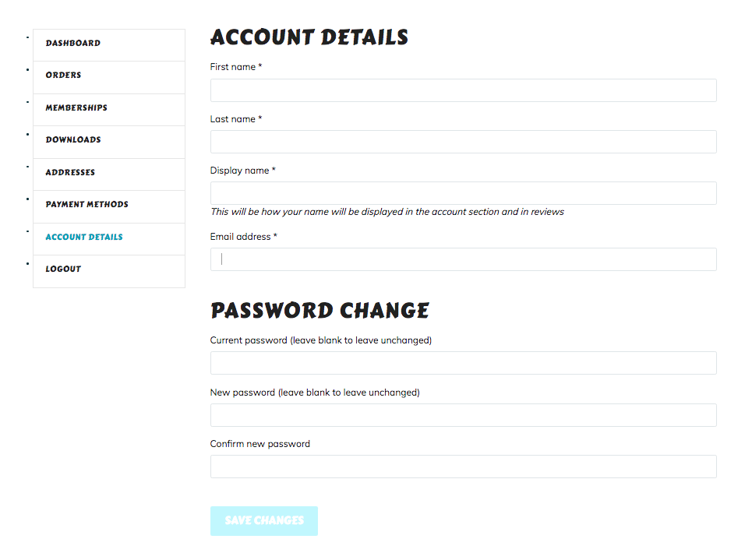Open the Memberships page
This screenshot has width=752, height=560.
tap(76, 108)
